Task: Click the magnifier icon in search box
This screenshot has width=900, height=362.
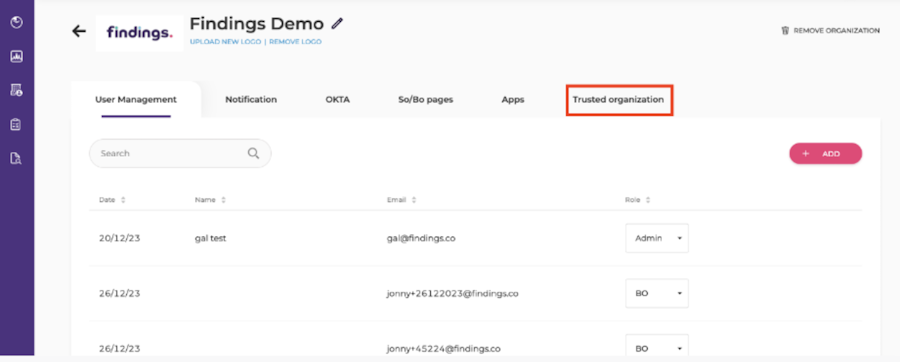Action: point(253,153)
